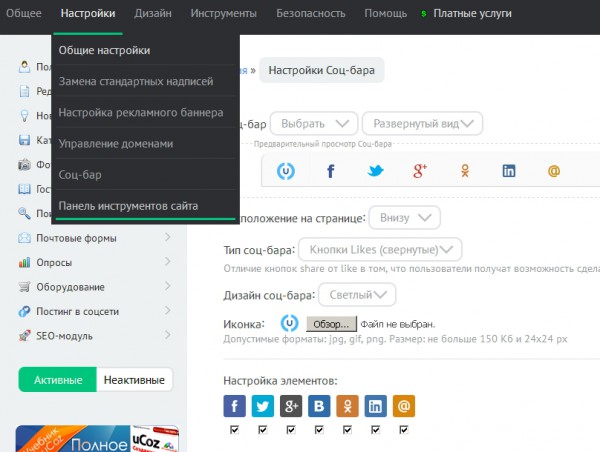This screenshot has width=600, height=452.
Task: Select the cyan Twitter element tile
Action: 263,406
